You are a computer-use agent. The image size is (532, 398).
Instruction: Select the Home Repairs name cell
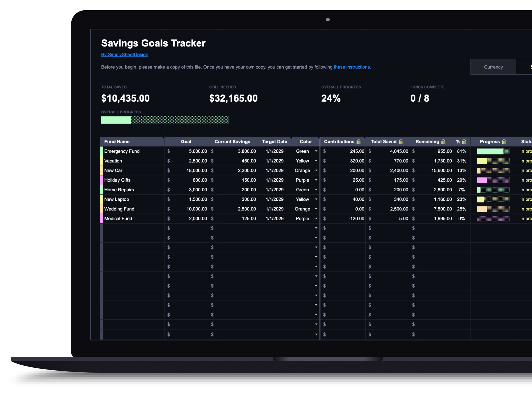[134, 190]
